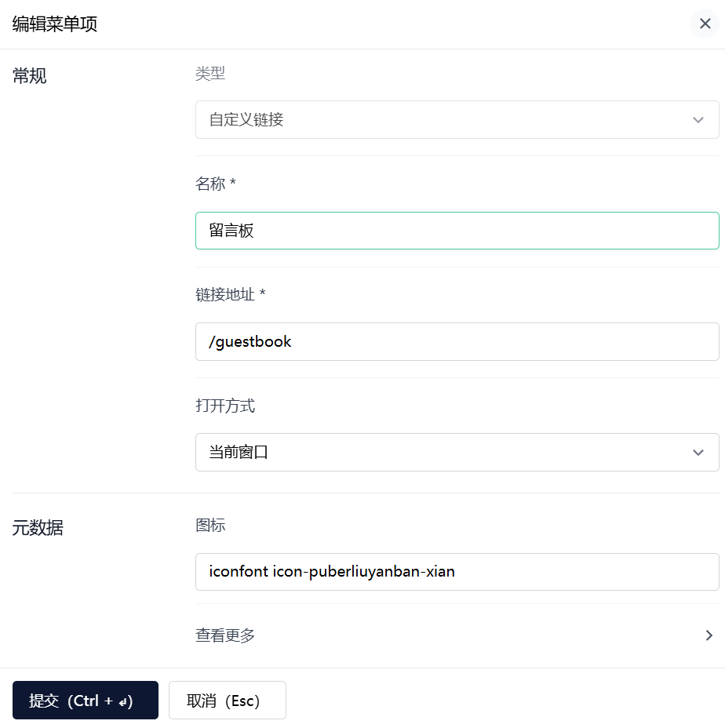Click the right arrow beside 查看更多

pyautogui.click(x=709, y=635)
